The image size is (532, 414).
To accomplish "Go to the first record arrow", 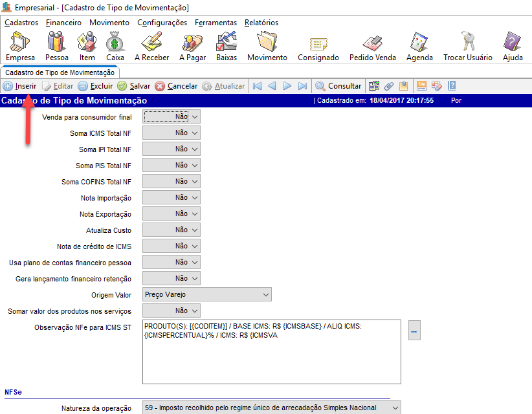I will click(x=257, y=86).
